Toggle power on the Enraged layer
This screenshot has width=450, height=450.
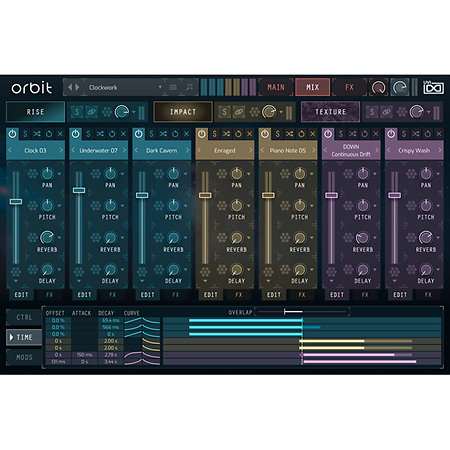point(202,134)
